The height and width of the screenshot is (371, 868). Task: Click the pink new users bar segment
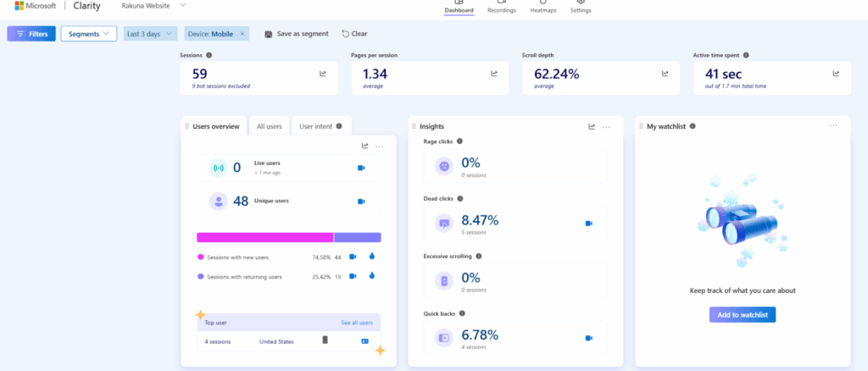(264, 237)
